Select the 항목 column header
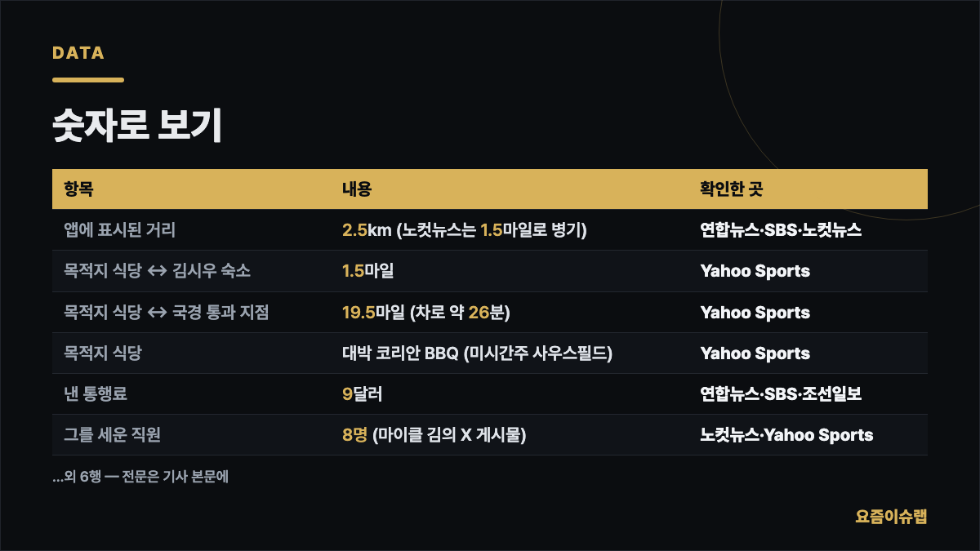This screenshot has width=980, height=551. [x=78, y=189]
